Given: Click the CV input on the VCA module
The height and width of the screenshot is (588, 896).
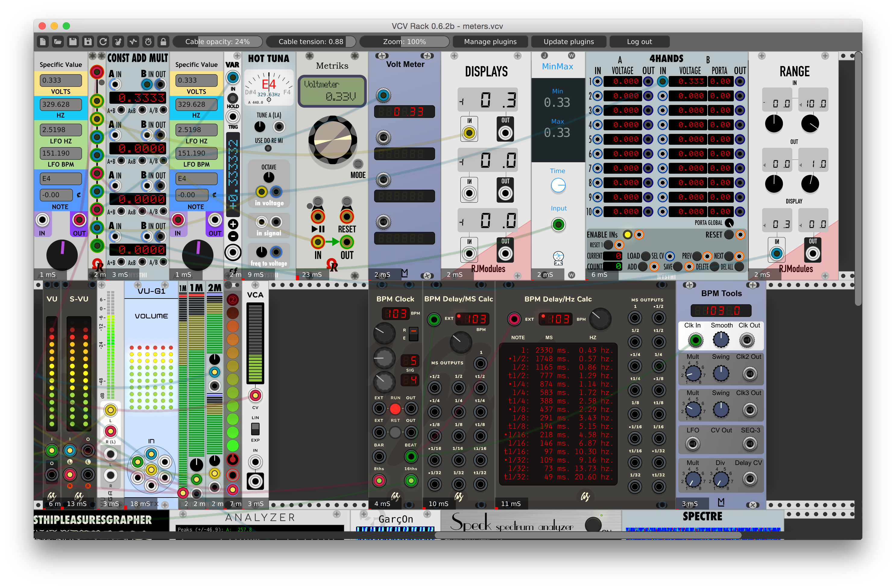Looking at the screenshot, I should pos(255,395).
